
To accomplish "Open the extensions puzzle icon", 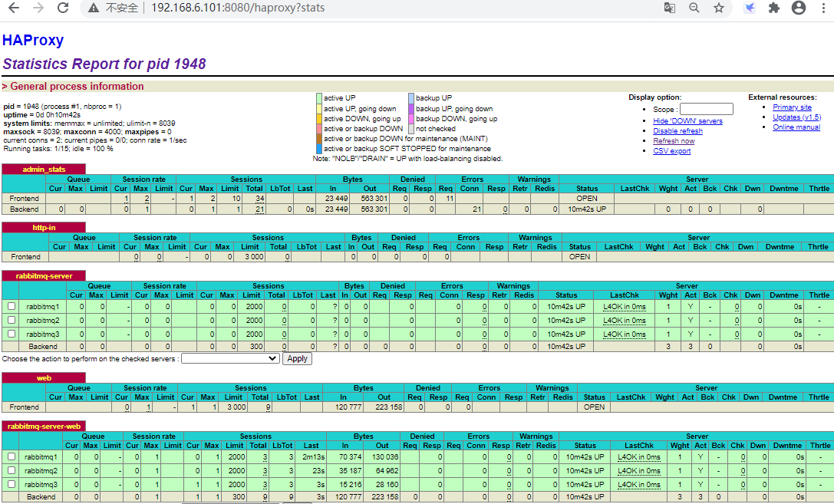I will coord(774,8).
